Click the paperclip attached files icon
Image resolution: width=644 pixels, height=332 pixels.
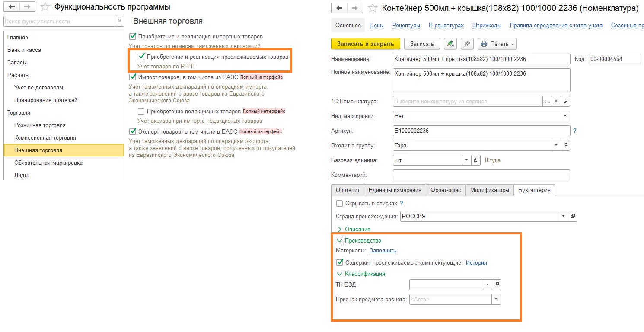coord(467,44)
